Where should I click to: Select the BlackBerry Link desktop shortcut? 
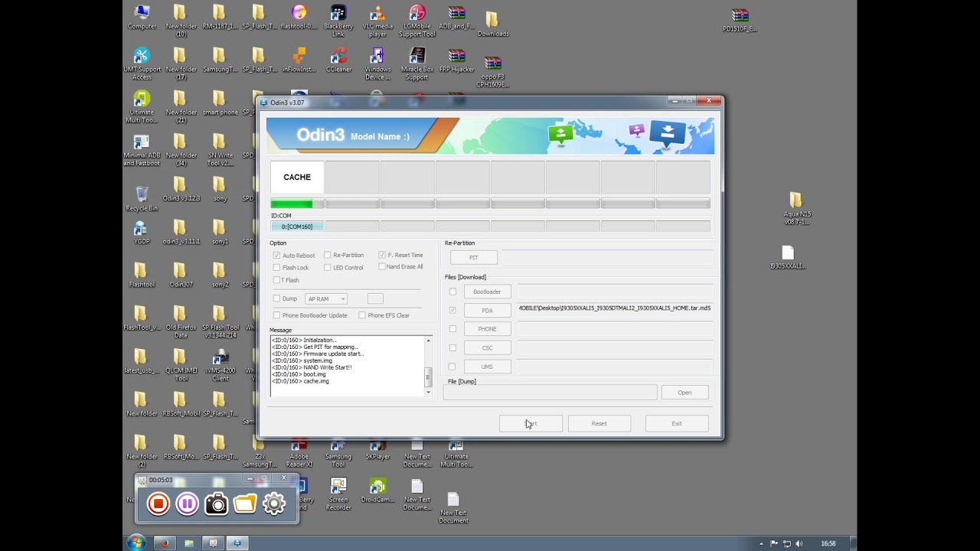click(338, 21)
